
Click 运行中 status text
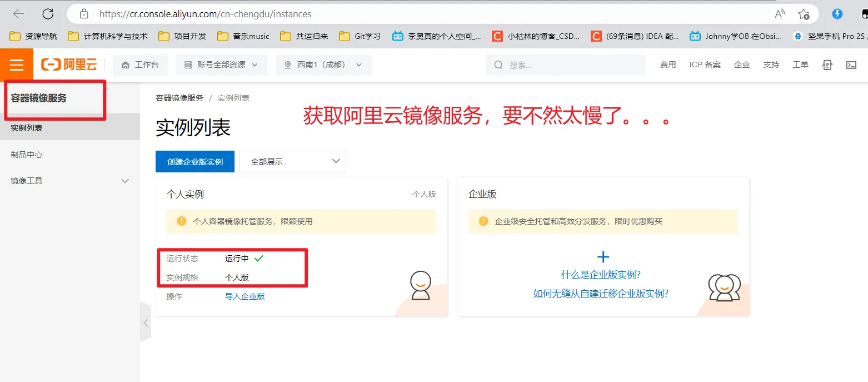(237, 259)
